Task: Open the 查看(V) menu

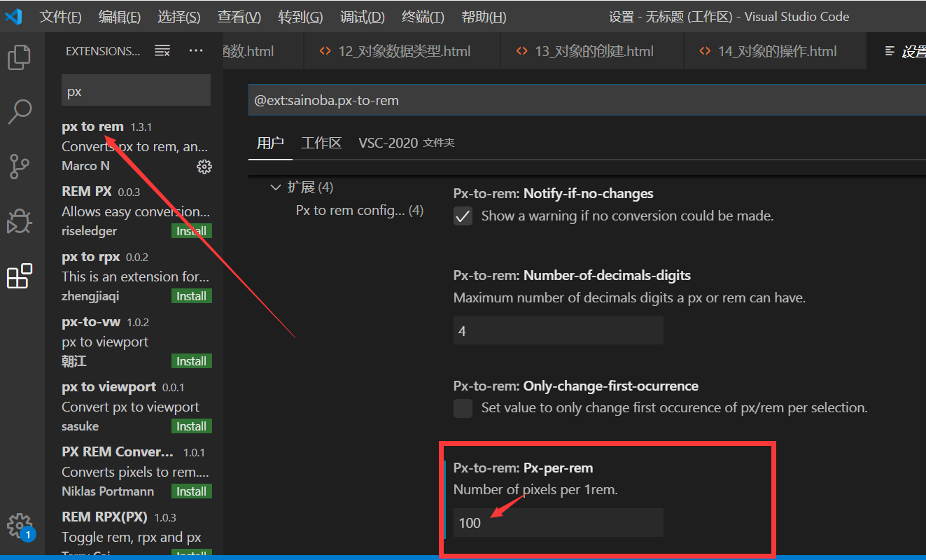Action: coord(239,17)
